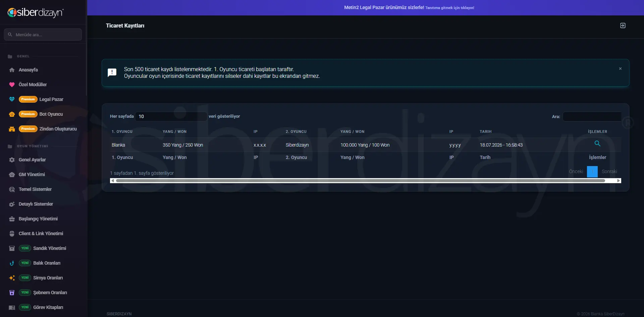Click horizontal scrollbar right arrow
The image size is (644, 317).
click(x=619, y=180)
